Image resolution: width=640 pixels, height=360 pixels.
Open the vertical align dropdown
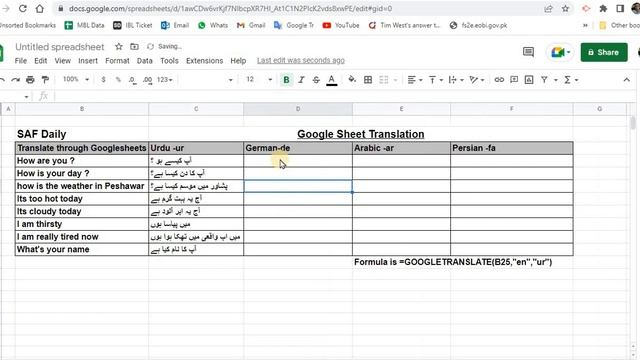coord(436,80)
